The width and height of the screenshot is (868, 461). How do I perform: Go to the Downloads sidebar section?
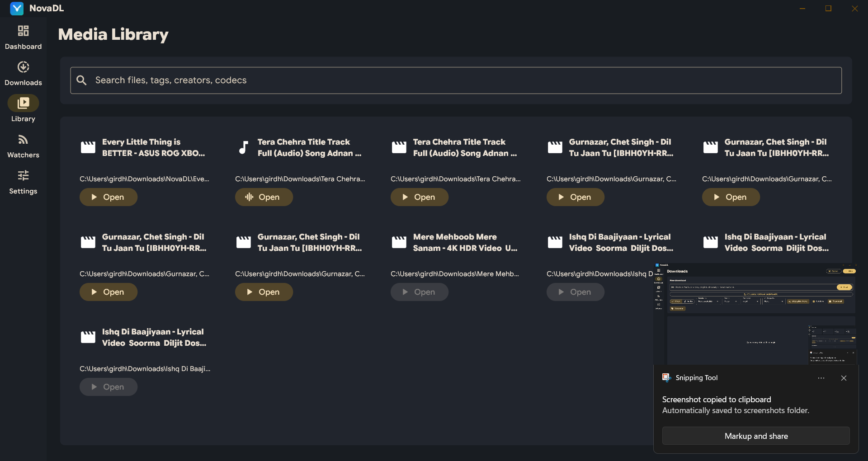[x=23, y=74]
